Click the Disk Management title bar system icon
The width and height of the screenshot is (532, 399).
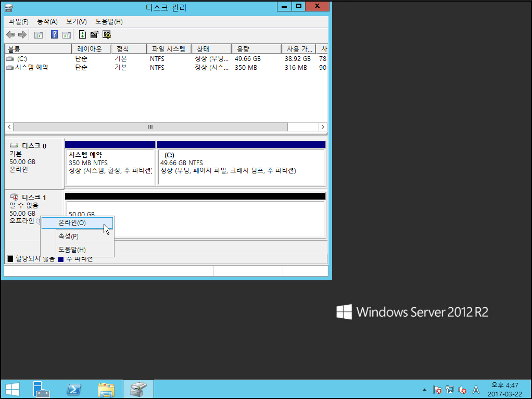point(9,7)
